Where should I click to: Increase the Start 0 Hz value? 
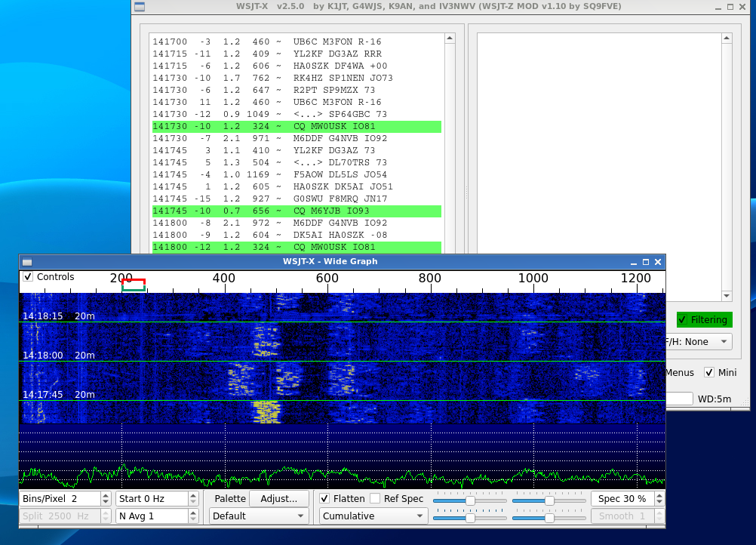193,495
